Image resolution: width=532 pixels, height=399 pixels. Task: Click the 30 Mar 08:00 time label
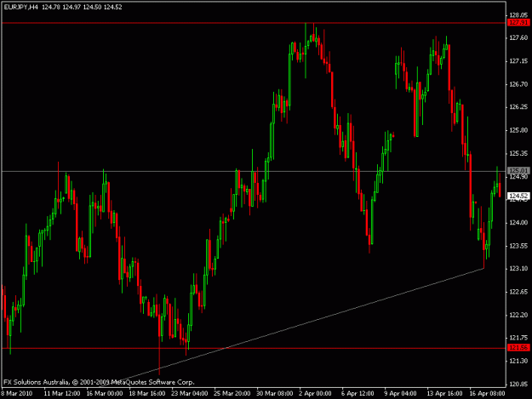pos(275,393)
